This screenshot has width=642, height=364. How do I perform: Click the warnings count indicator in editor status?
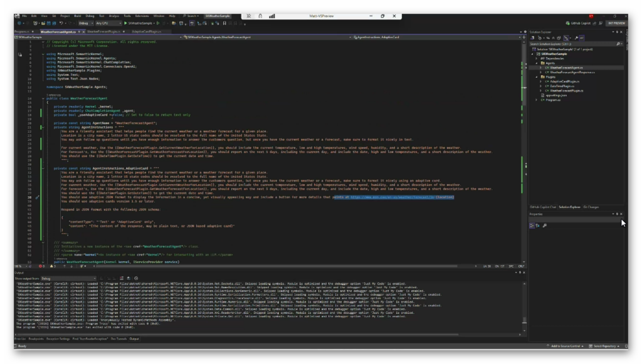(53, 266)
